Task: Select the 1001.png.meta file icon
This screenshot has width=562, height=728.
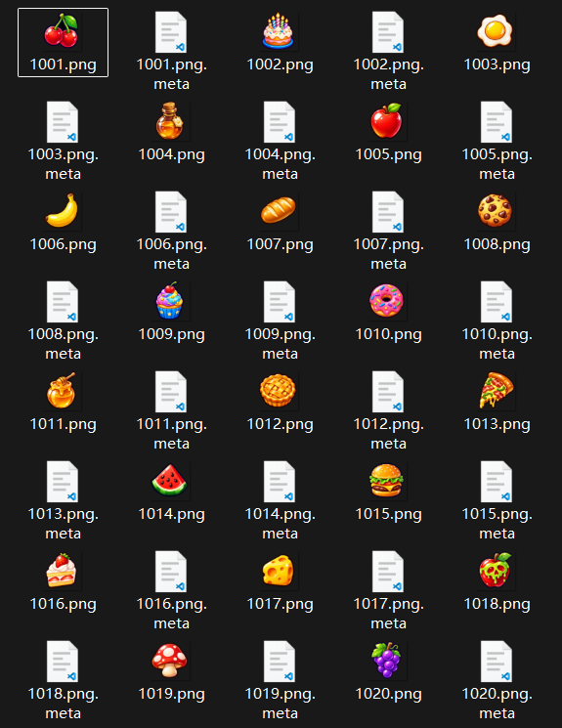Action: [x=170, y=32]
